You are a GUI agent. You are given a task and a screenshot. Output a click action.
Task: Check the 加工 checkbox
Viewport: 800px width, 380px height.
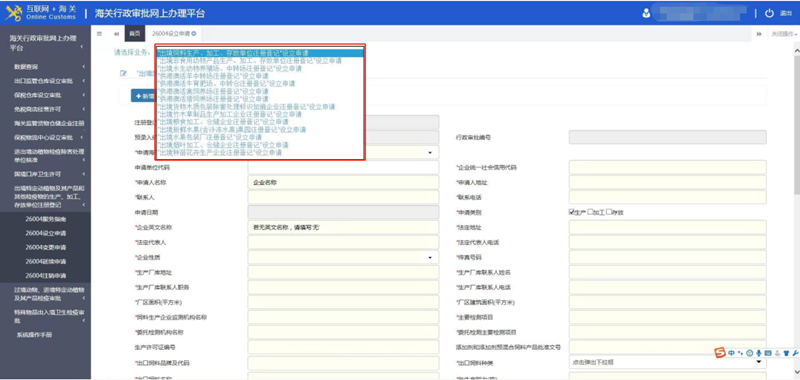[590, 212]
